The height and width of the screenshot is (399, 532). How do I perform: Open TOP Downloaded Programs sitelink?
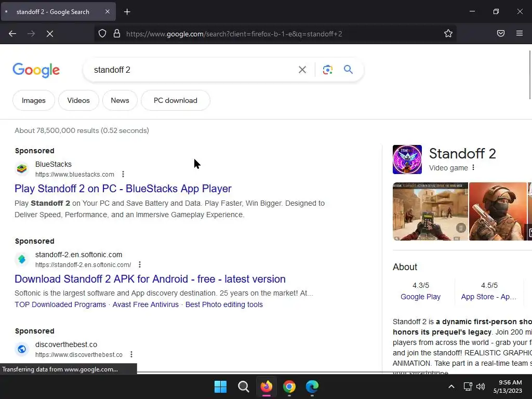60,304
